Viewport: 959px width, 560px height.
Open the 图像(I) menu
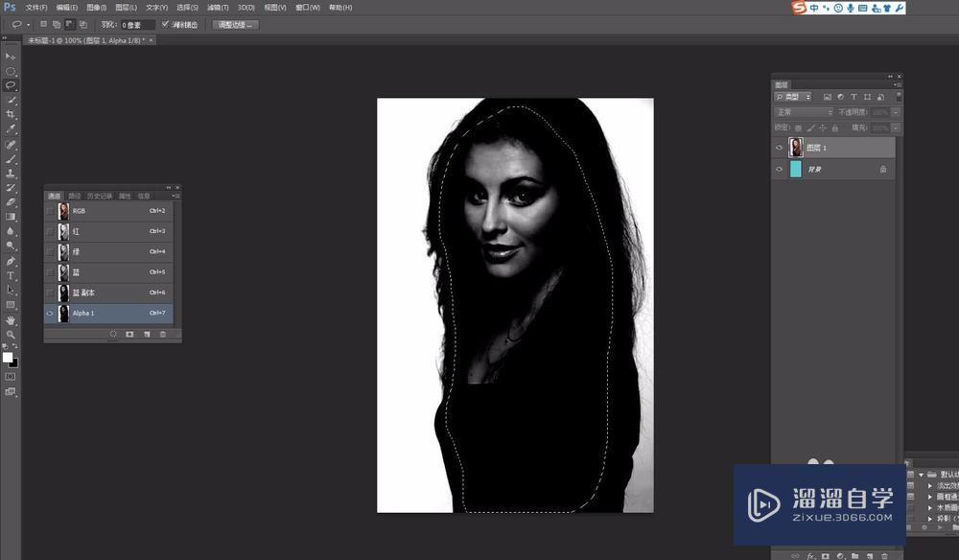[x=96, y=8]
